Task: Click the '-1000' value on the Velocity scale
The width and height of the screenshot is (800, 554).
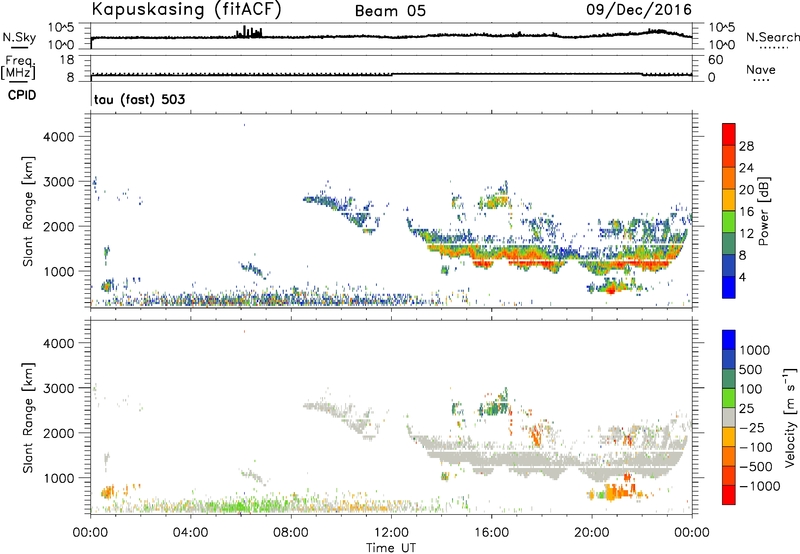Action: (759, 486)
